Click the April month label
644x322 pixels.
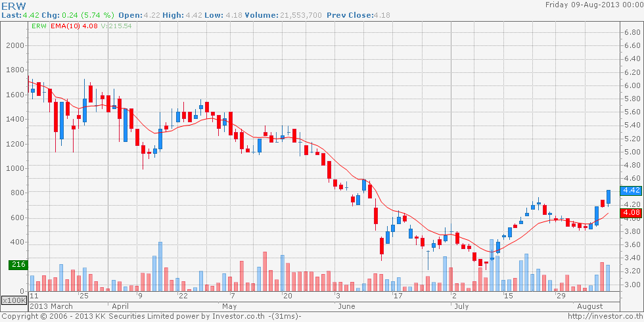pos(120,306)
